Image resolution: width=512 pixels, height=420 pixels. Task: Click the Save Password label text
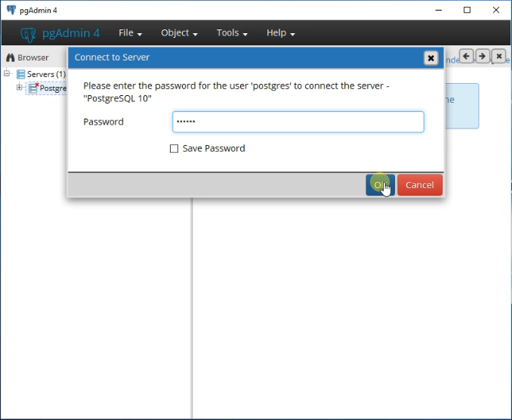214,149
